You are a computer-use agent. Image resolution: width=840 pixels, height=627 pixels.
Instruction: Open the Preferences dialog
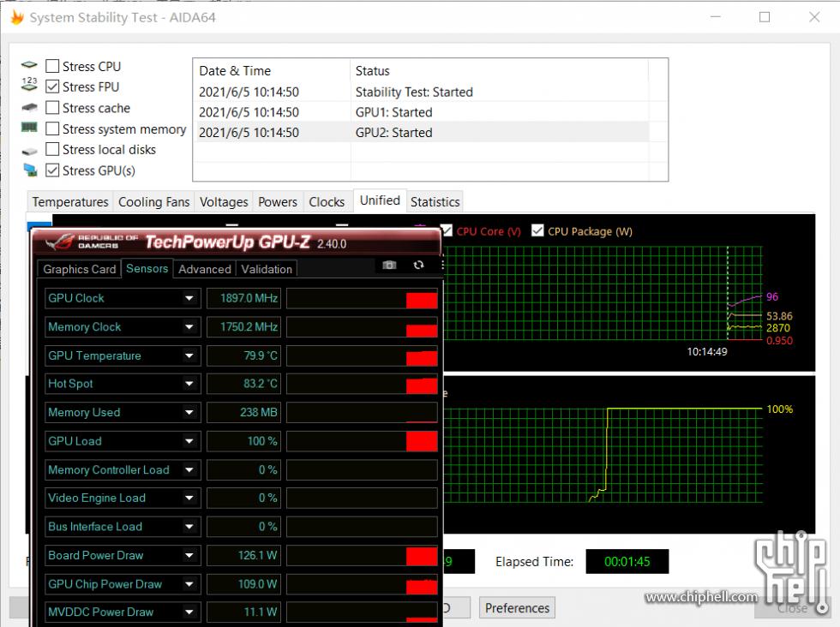pos(517,607)
